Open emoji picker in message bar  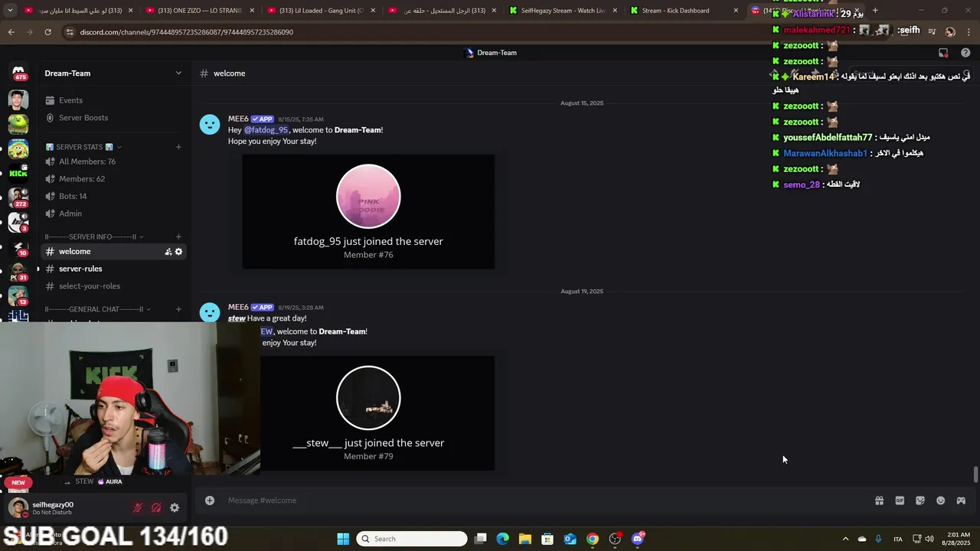(x=941, y=500)
